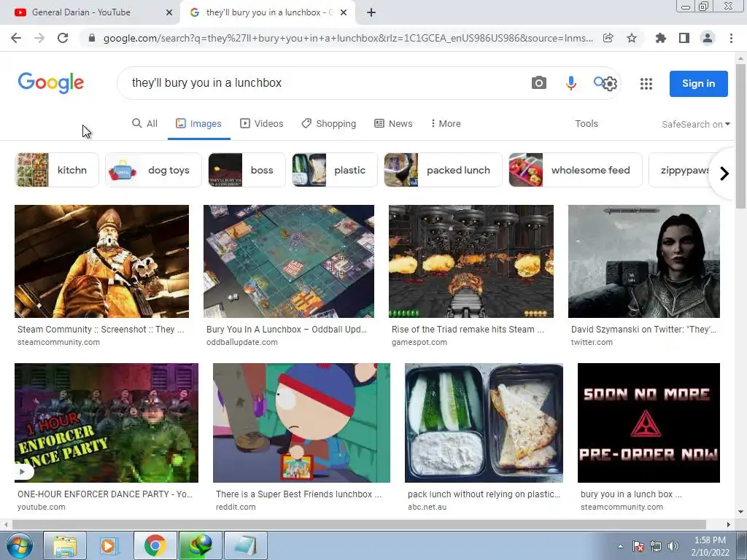747x560 pixels.
Task: Click the search query text field
Action: (324, 83)
